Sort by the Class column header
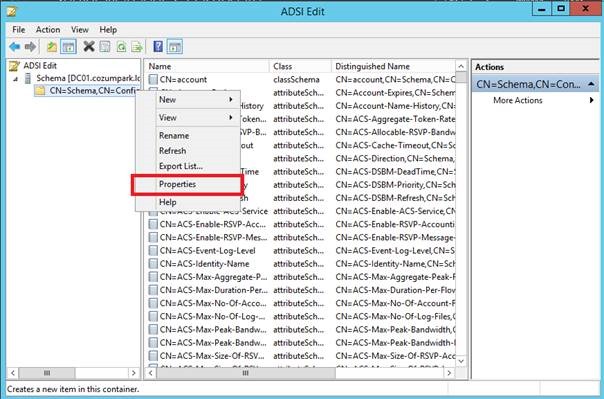 [x=300, y=66]
